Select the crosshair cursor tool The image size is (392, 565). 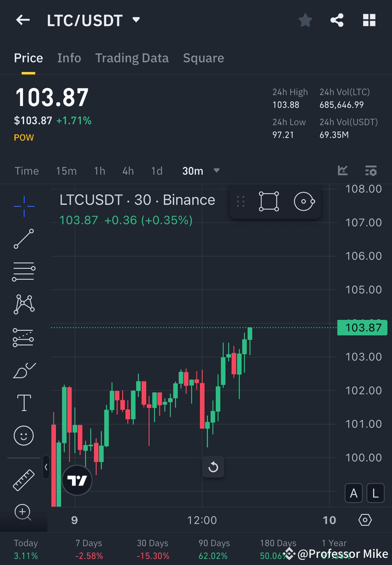pos(24,206)
